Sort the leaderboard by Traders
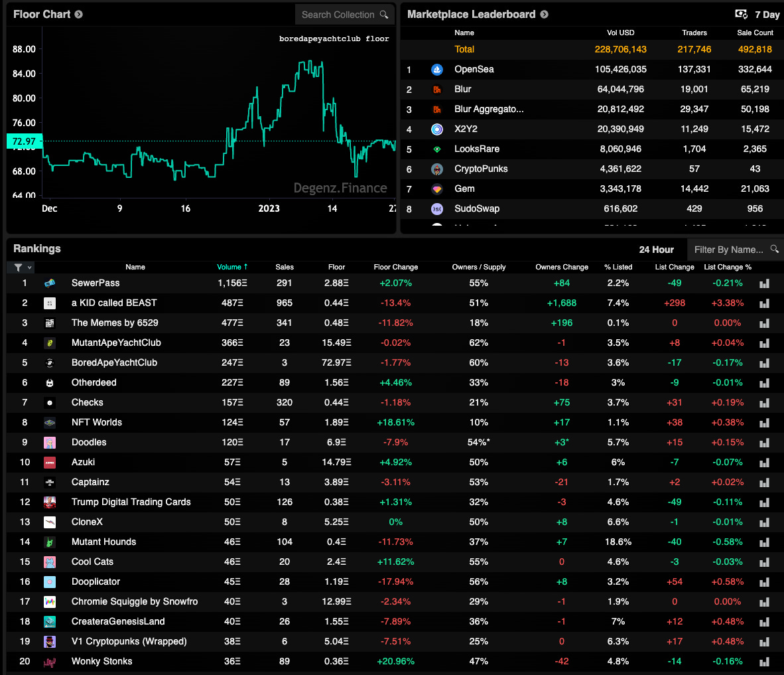This screenshot has height=675, width=784. (694, 33)
